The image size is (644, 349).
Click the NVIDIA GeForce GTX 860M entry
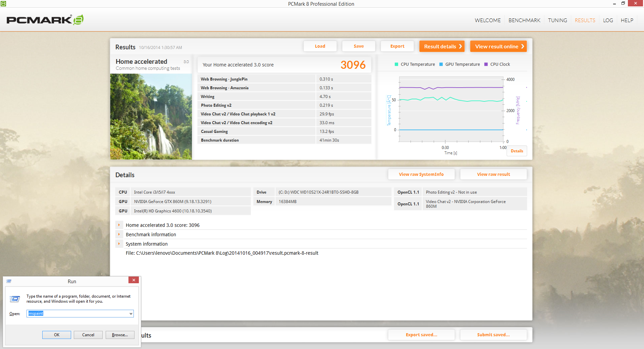190,202
